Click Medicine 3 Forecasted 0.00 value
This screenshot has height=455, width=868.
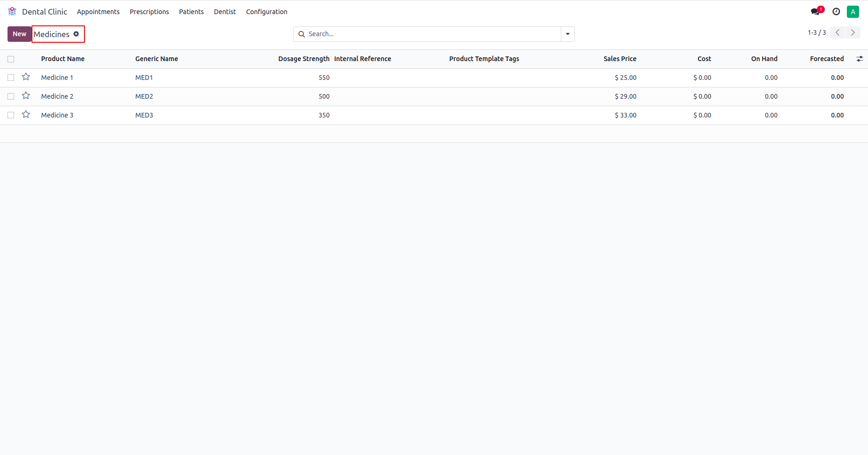point(837,115)
